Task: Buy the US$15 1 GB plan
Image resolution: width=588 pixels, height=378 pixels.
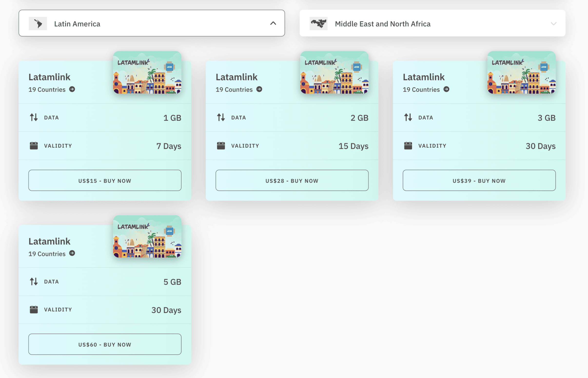Action: tap(105, 180)
